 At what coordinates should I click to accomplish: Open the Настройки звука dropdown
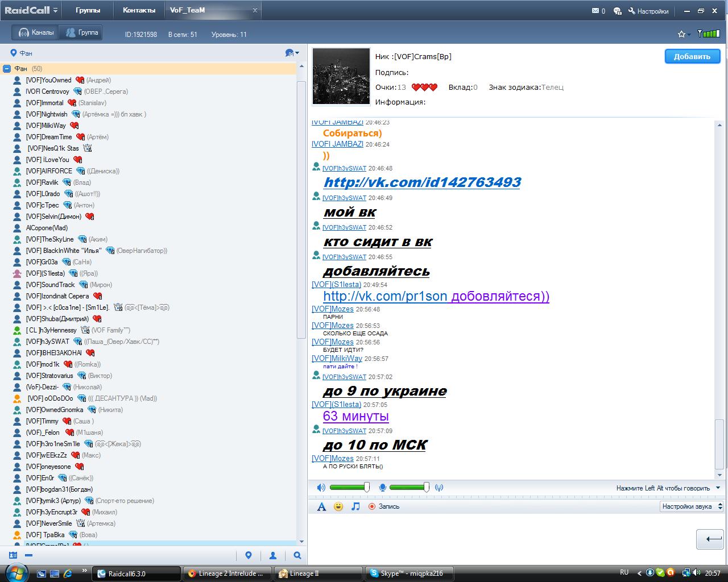coord(692,506)
